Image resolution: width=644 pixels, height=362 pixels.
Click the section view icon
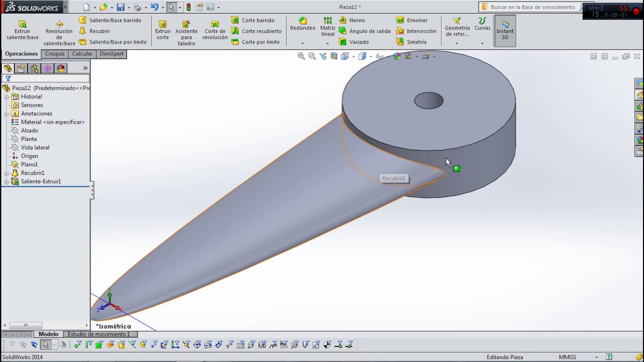coord(334,56)
